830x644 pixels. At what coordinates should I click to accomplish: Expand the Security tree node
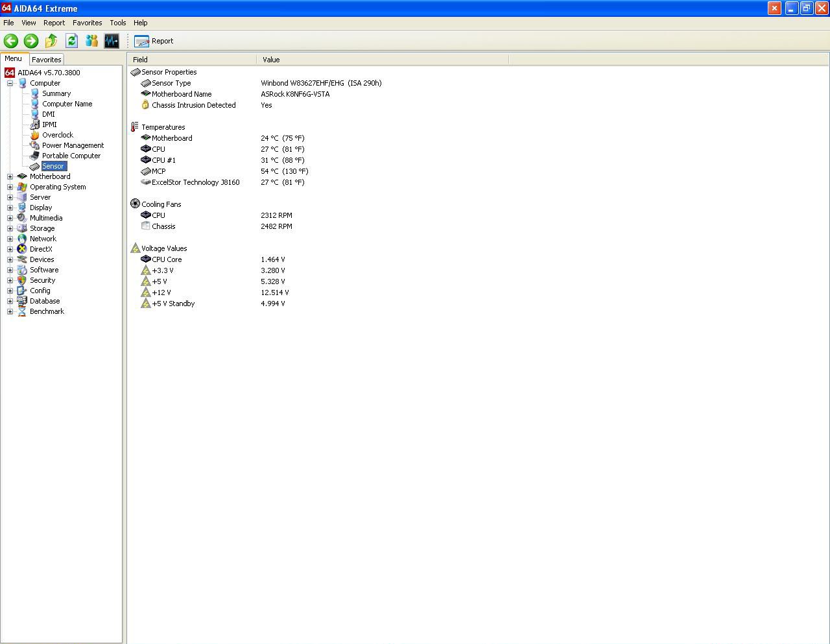pos(10,280)
